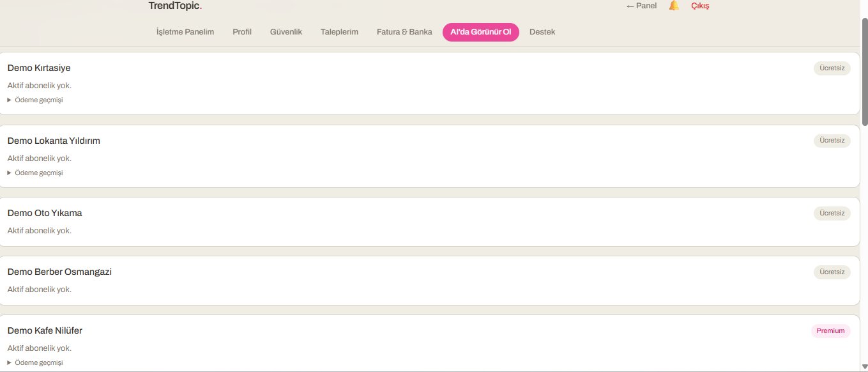Click 'Aktif abonelik yok.' under Demo Berber Osmangazi
Viewport: 868px width, 372px height.
[40, 290]
